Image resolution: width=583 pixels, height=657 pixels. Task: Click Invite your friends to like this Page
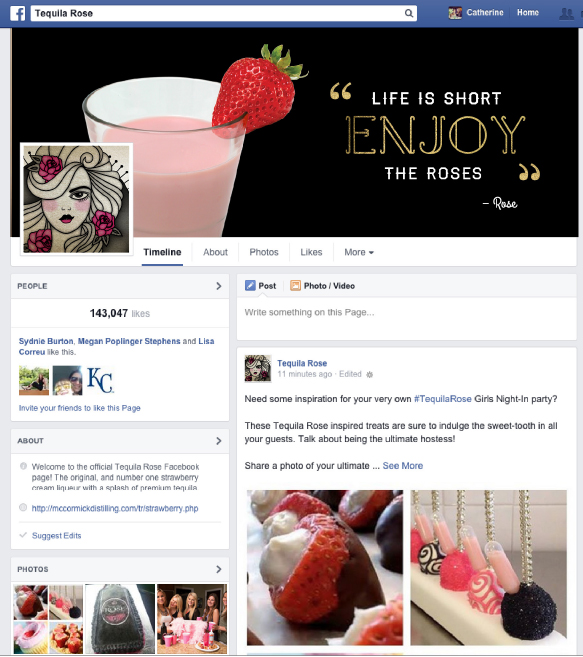click(80, 408)
